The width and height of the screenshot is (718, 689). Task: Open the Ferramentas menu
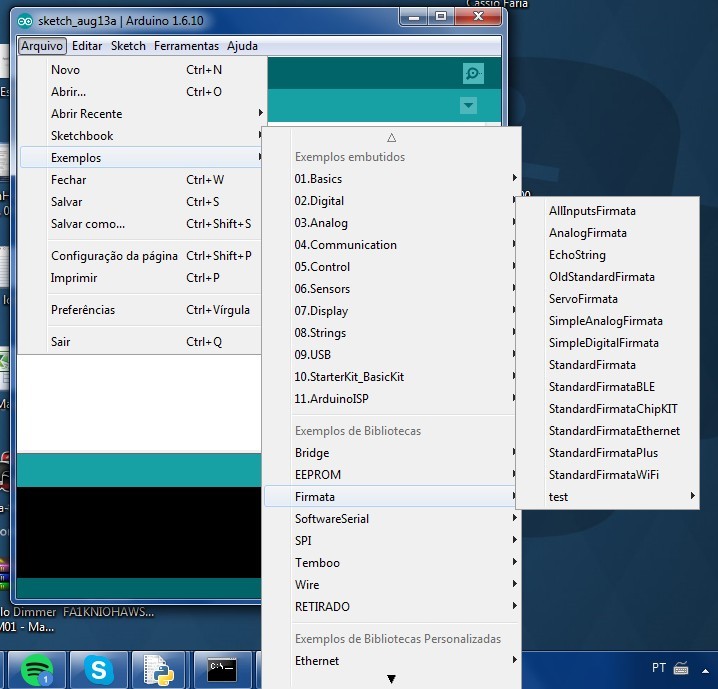coord(186,46)
